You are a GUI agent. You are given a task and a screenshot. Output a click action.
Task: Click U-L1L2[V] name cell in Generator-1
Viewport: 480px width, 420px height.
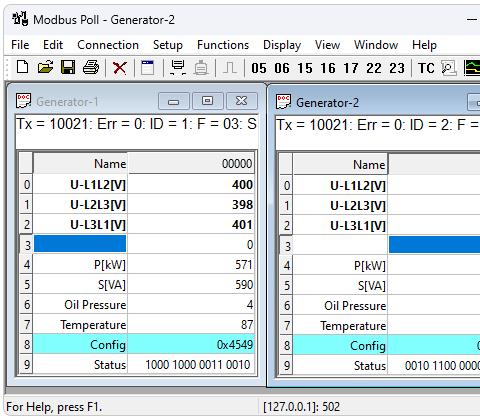(x=80, y=184)
